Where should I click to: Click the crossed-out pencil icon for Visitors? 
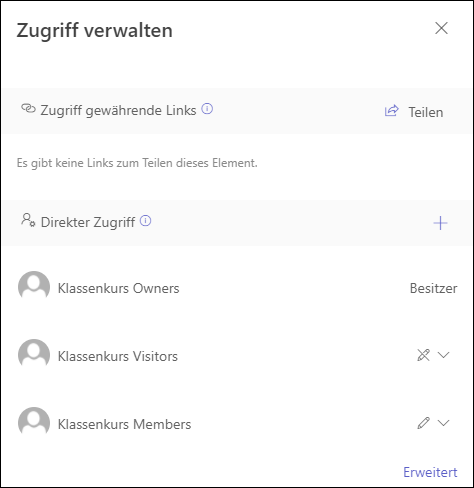point(423,355)
